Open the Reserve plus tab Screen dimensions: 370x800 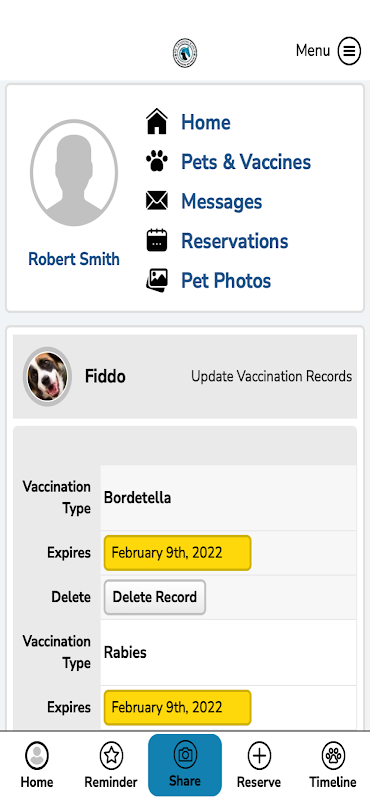(259, 765)
